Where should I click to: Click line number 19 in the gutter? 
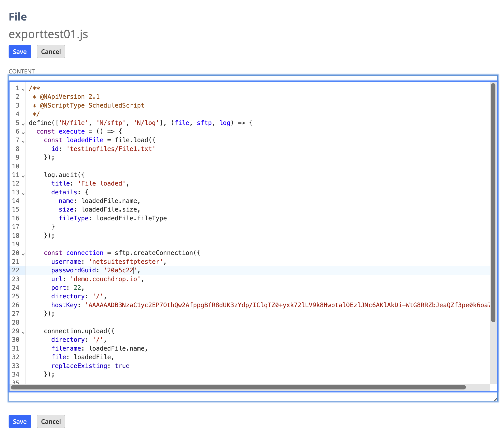pyautogui.click(x=16, y=244)
